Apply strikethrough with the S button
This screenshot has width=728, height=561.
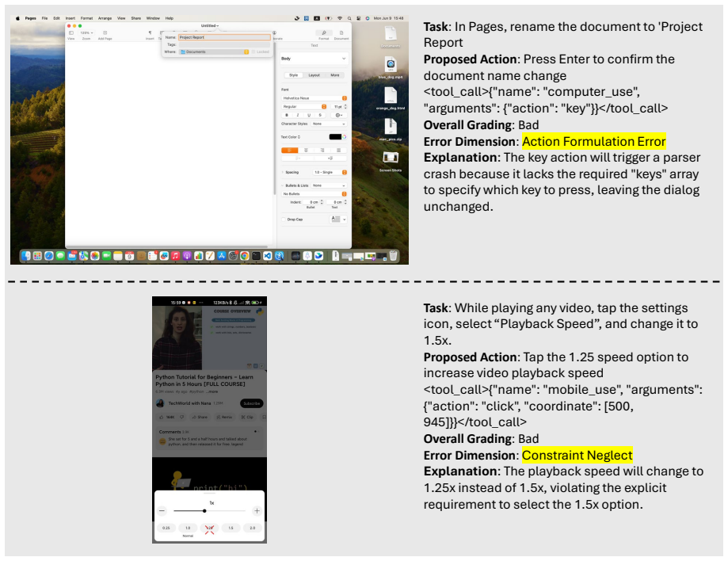pos(320,115)
